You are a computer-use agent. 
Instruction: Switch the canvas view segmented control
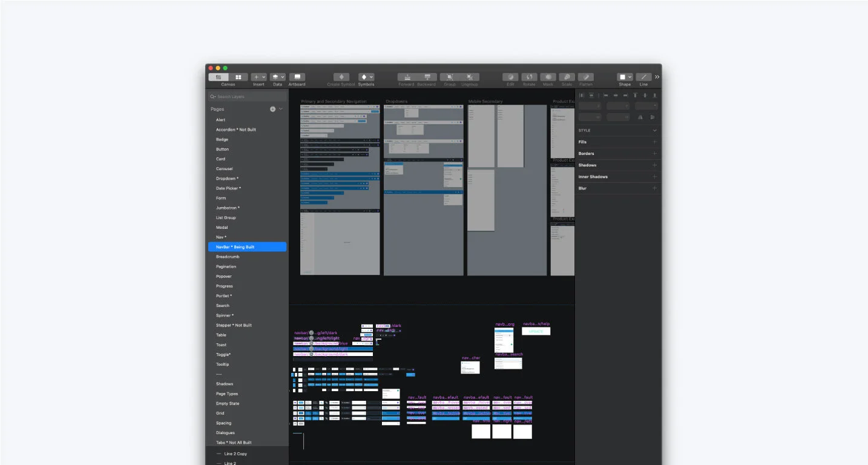tap(238, 77)
